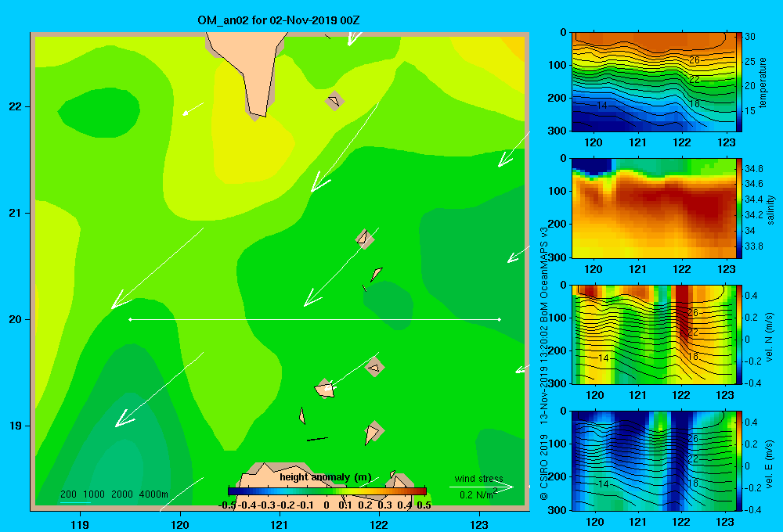Click the wind stress reference arrow in legend
Screen dimensions: 783x532
point(482,487)
